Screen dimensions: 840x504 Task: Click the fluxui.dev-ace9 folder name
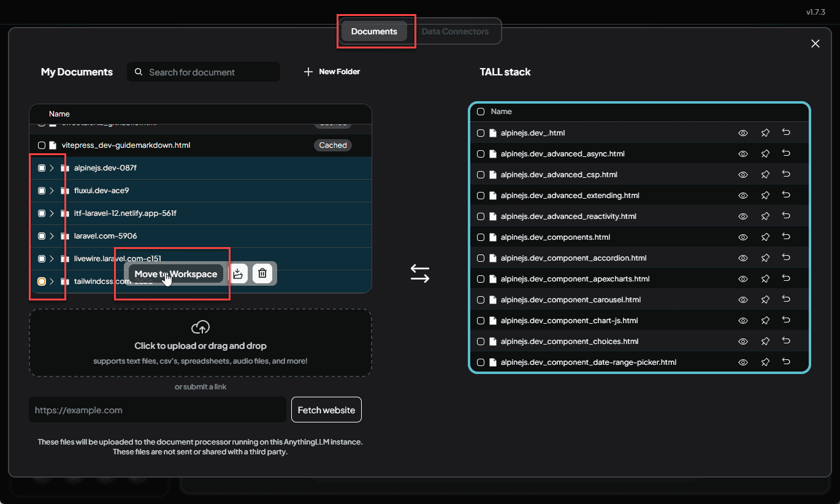click(101, 191)
